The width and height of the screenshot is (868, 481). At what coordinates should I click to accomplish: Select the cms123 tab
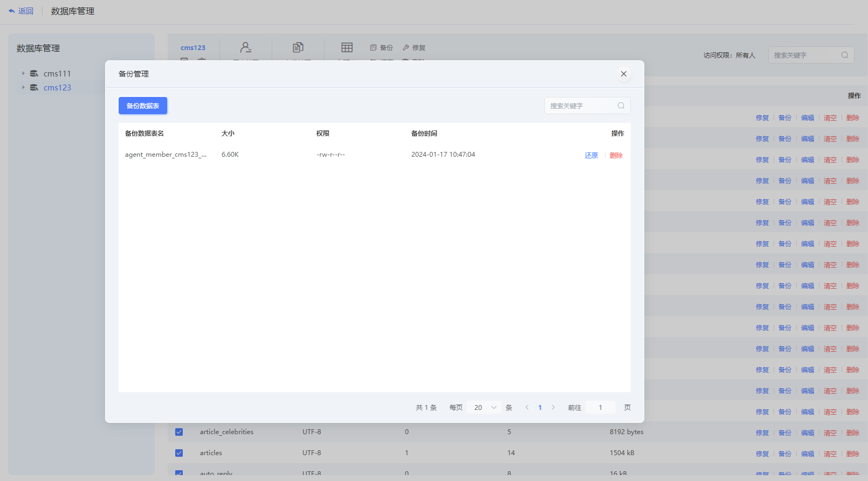pyautogui.click(x=193, y=47)
